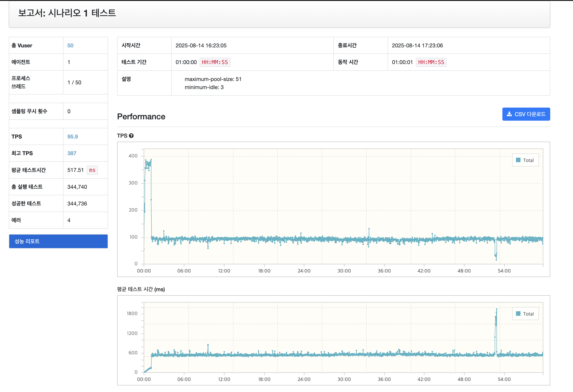Click the 평균 테스트시간 value 517.51
The width and height of the screenshot is (573, 392).
(75, 170)
